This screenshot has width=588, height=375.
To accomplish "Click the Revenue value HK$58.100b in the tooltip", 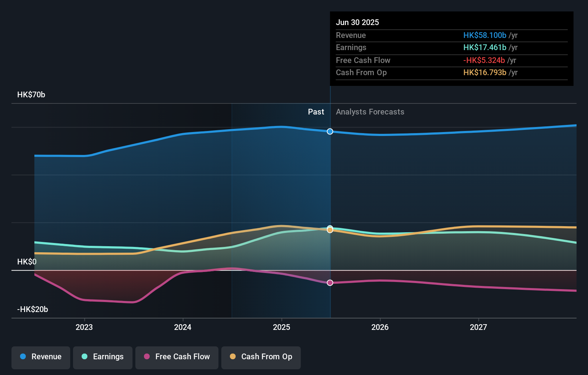I will coord(485,35).
